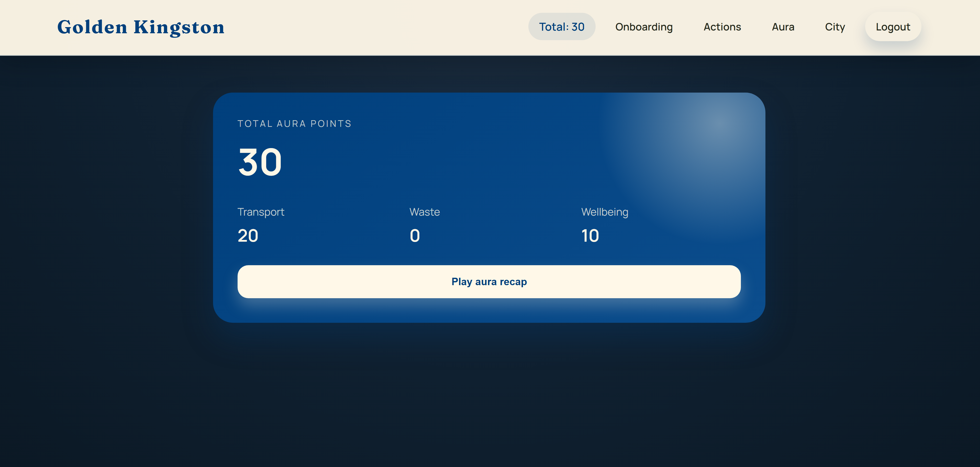Click the Total Aura Points heading
980x467 pixels.
pyautogui.click(x=294, y=124)
